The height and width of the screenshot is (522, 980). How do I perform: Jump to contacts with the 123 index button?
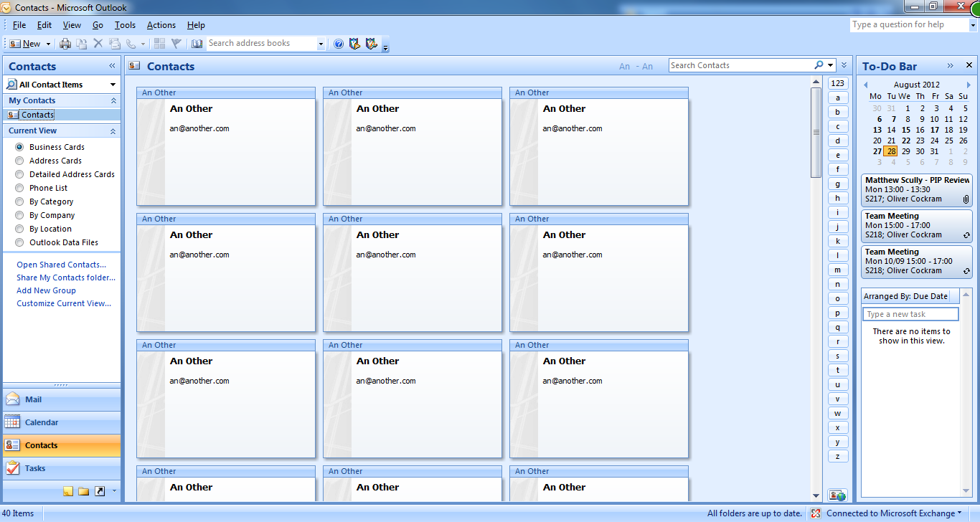[837, 83]
